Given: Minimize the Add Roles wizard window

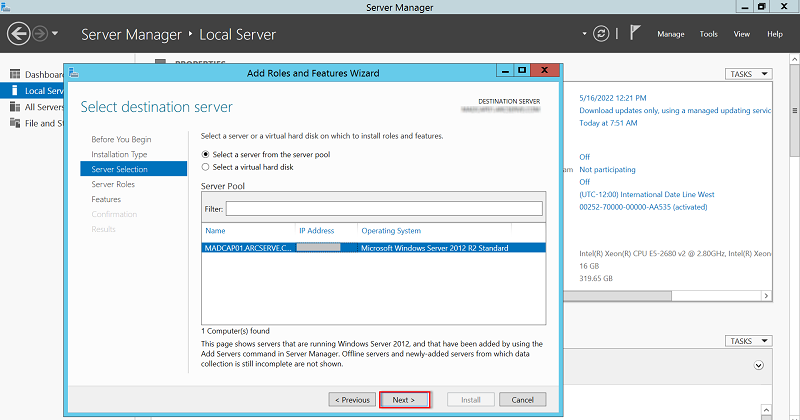Looking at the screenshot, I should [505, 70].
